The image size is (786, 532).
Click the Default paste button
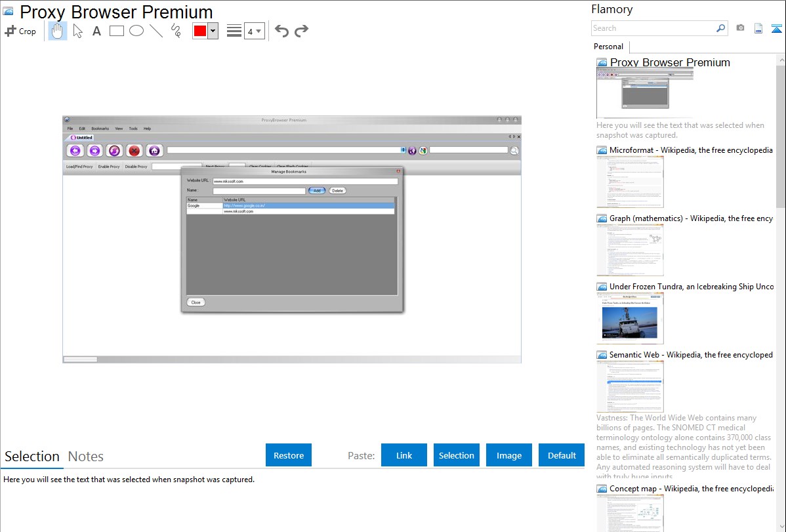[562, 455]
